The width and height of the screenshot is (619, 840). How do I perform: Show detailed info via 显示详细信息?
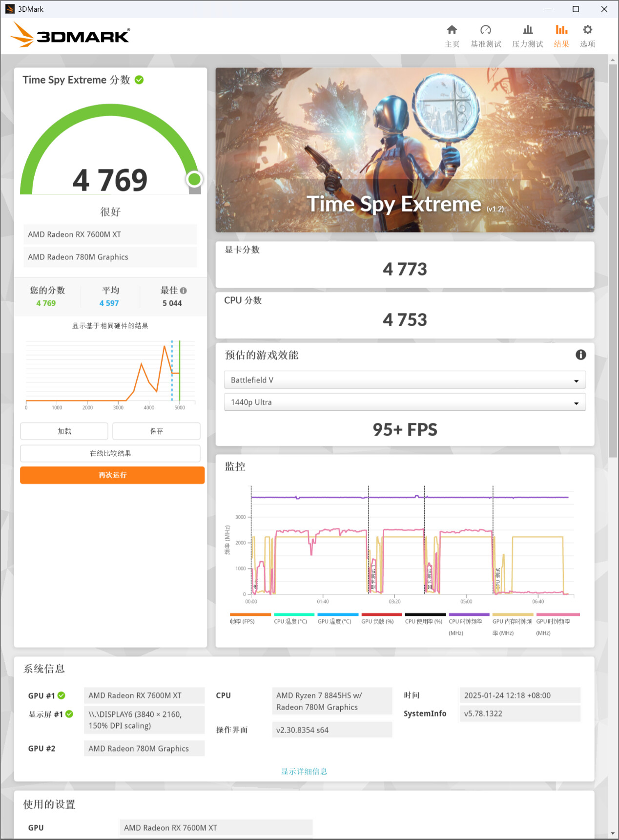coord(304,772)
